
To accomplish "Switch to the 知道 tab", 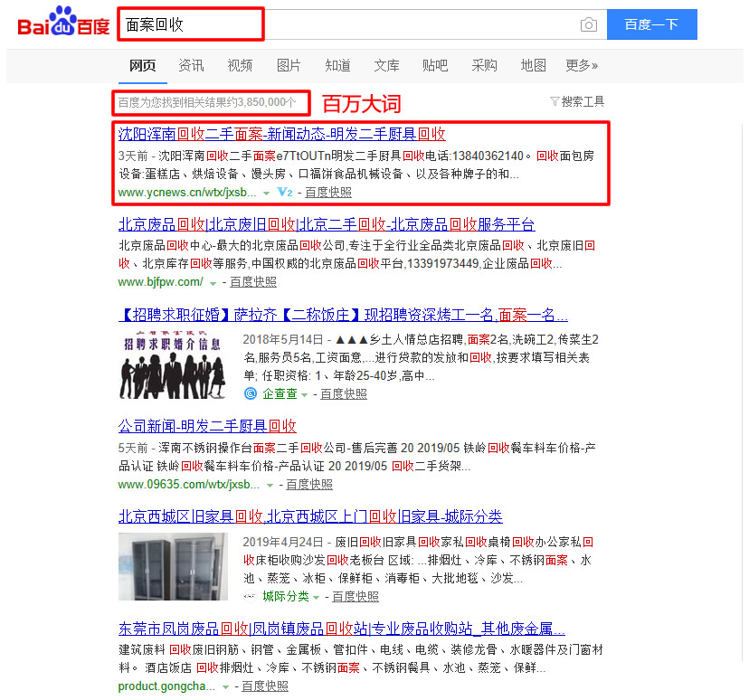I will click(x=337, y=65).
